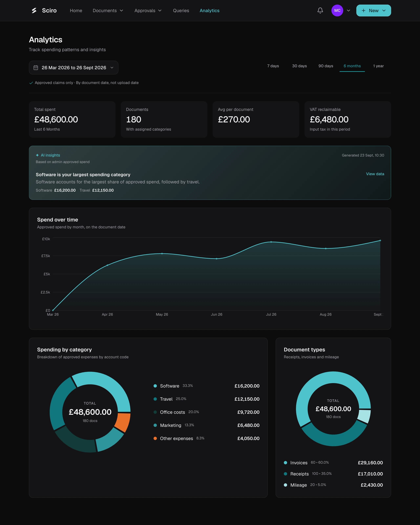The height and width of the screenshot is (525, 420).
Task: Click the Travel £12,150.00 category amount
Action: click(x=247, y=399)
